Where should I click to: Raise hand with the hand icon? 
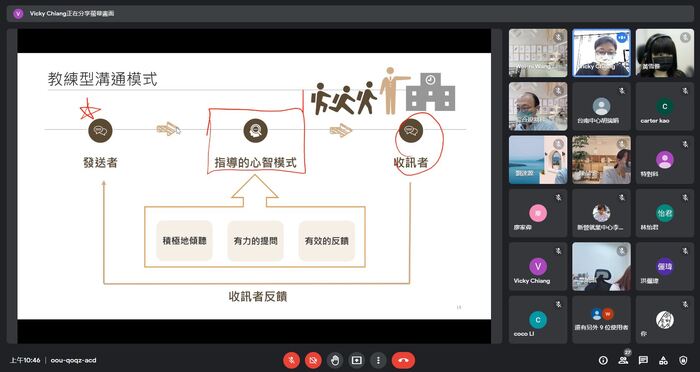(x=335, y=360)
